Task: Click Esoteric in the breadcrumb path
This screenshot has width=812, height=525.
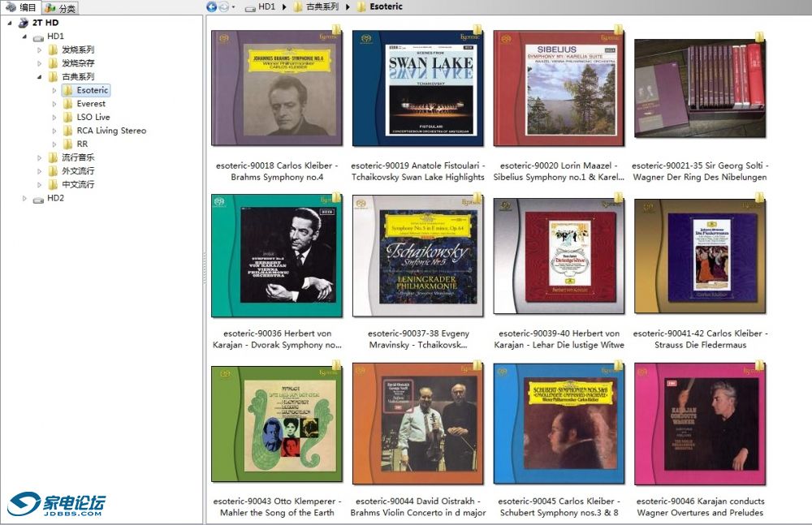Action: [386, 6]
